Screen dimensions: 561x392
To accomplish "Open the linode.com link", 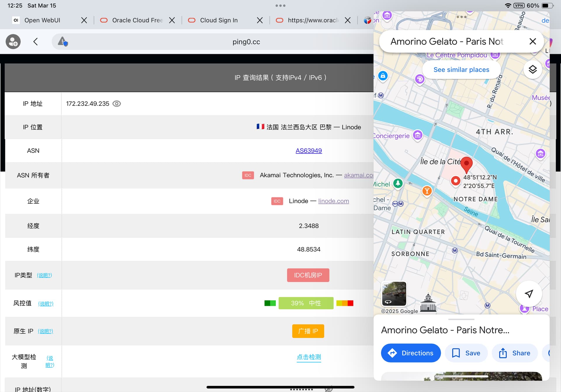I will [x=333, y=201].
